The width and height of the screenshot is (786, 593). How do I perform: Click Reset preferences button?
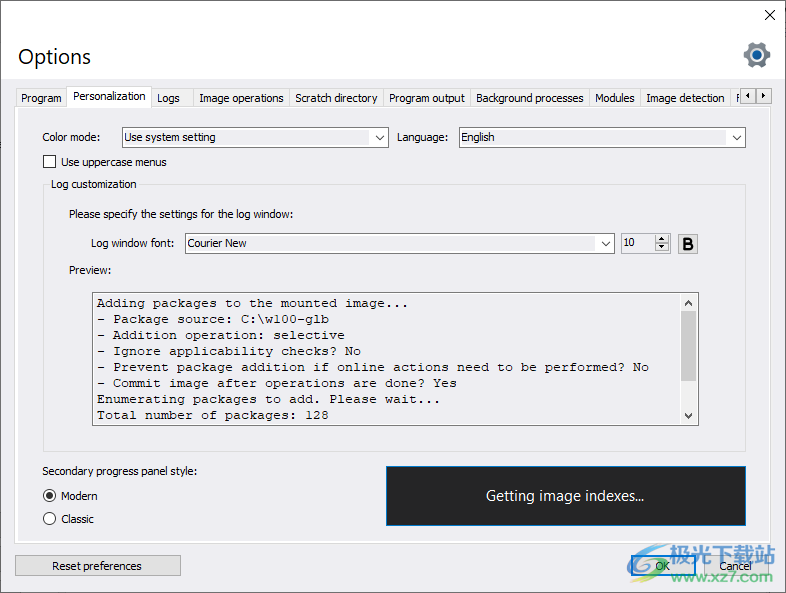tap(97, 566)
